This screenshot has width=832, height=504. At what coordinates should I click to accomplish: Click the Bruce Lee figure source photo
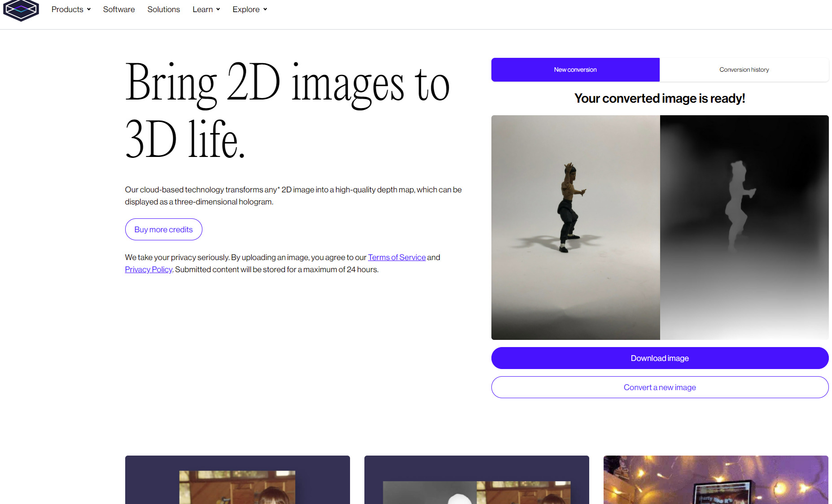575,227
